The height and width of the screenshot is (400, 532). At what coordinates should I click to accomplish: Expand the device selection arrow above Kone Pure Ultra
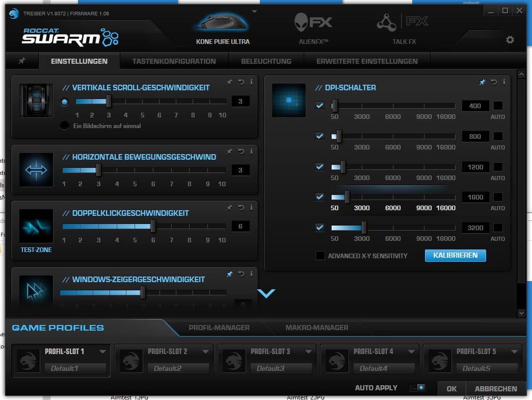[x=255, y=11]
